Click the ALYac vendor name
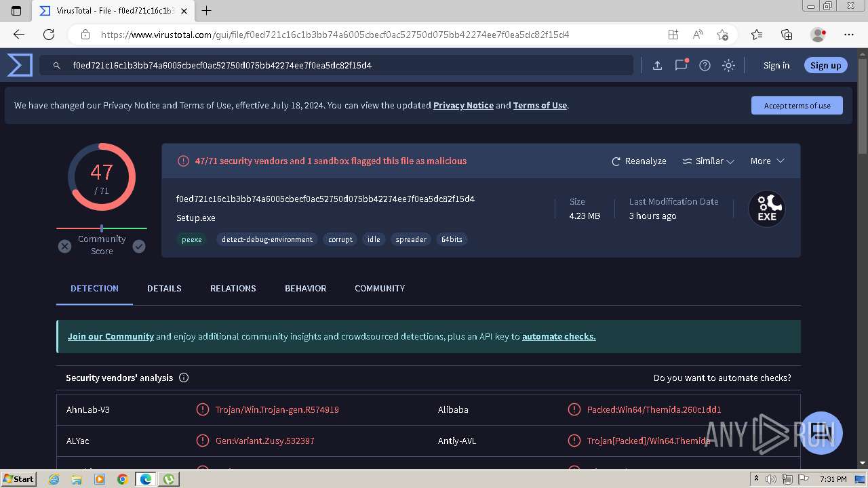868x488 pixels. point(78,441)
